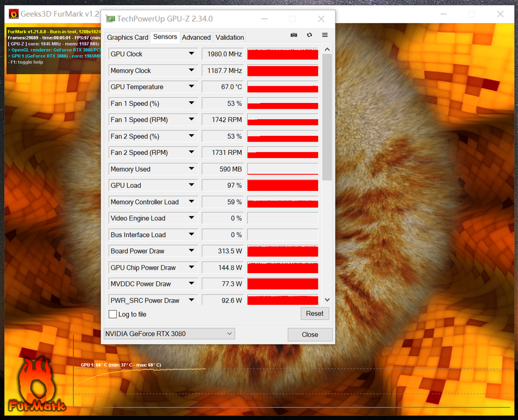Go to the Validation tab
The height and width of the screenshot is (420, 518).
(230, 37)
